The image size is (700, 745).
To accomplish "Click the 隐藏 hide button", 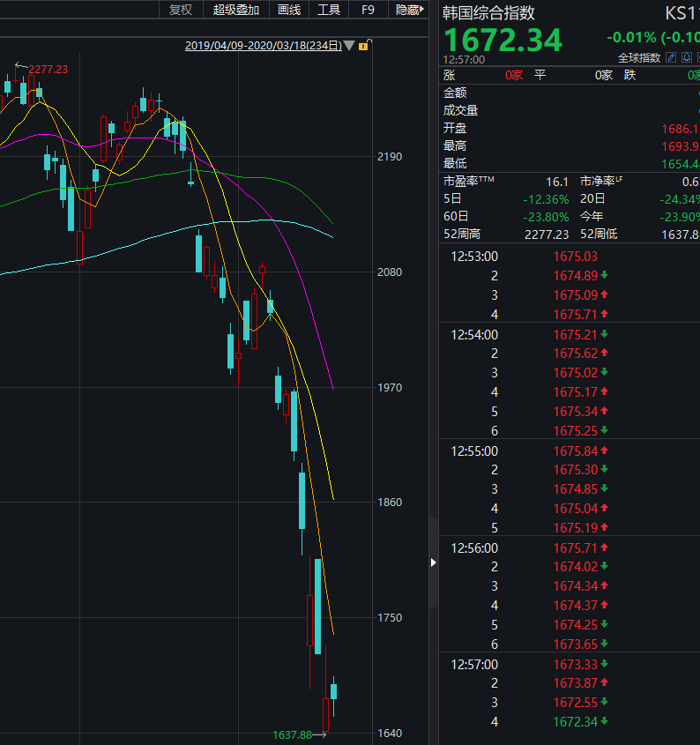I will (406, 10).
